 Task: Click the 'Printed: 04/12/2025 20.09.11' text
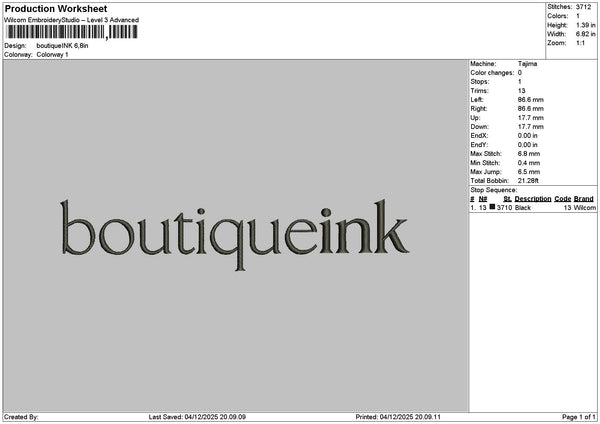398,417
